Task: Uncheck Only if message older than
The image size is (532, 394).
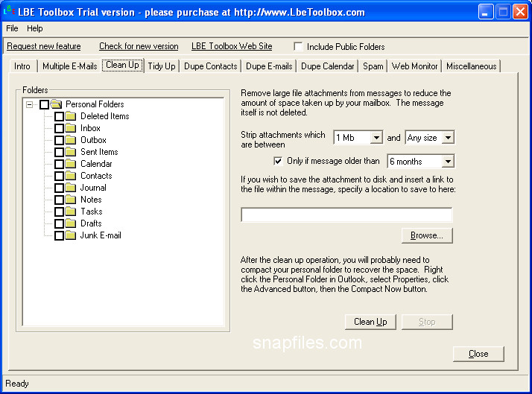Action: point(278,161)
